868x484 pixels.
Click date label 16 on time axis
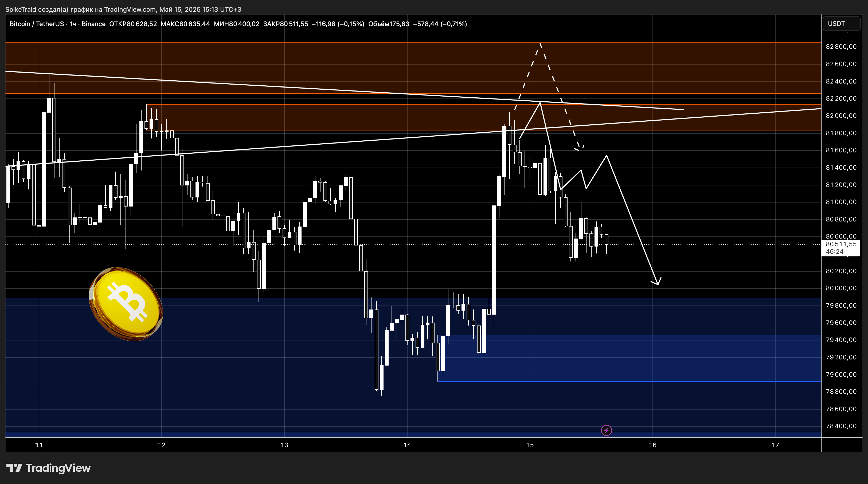pyautogui.click(x=653, y=445)
